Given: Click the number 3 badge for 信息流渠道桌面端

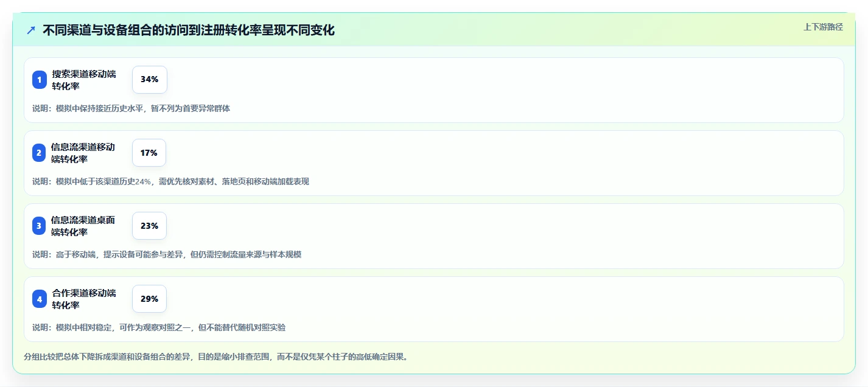Looking at the screenshot, I should [x=40, y=226].
